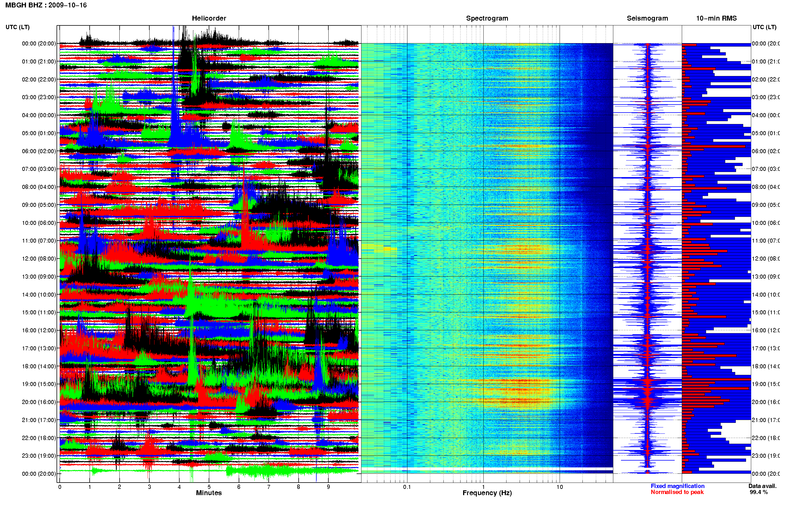Click the Helicorder time label "10:00 (06:00)"
The width and height of the screenshot is (812, 508).
coord(39,223)
